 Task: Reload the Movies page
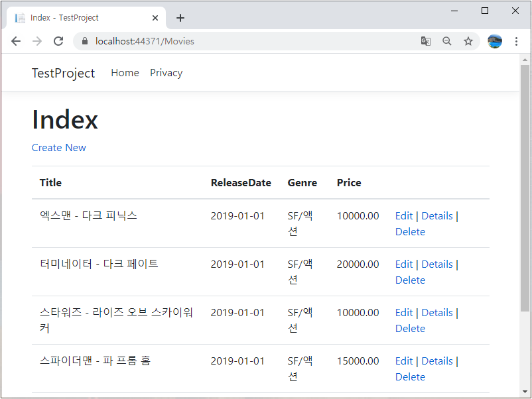tap(58, 41)
